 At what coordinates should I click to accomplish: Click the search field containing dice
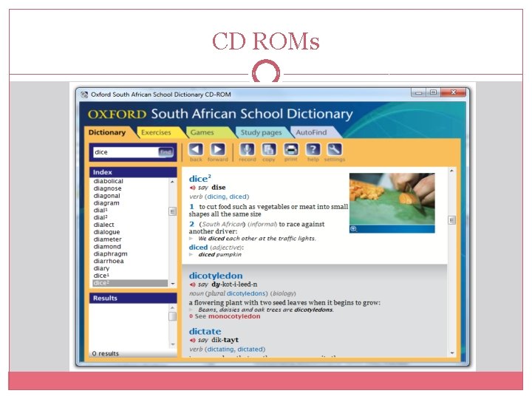(126, 152)
